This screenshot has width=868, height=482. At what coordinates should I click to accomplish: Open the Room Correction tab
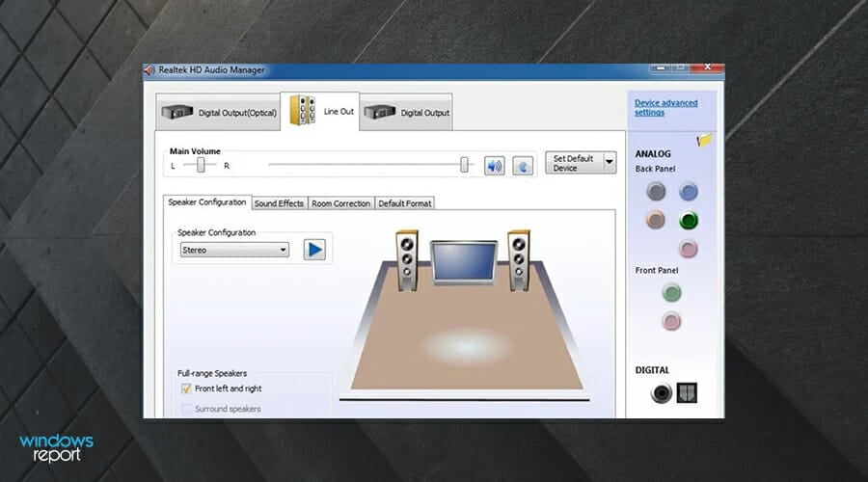(340, 203)
